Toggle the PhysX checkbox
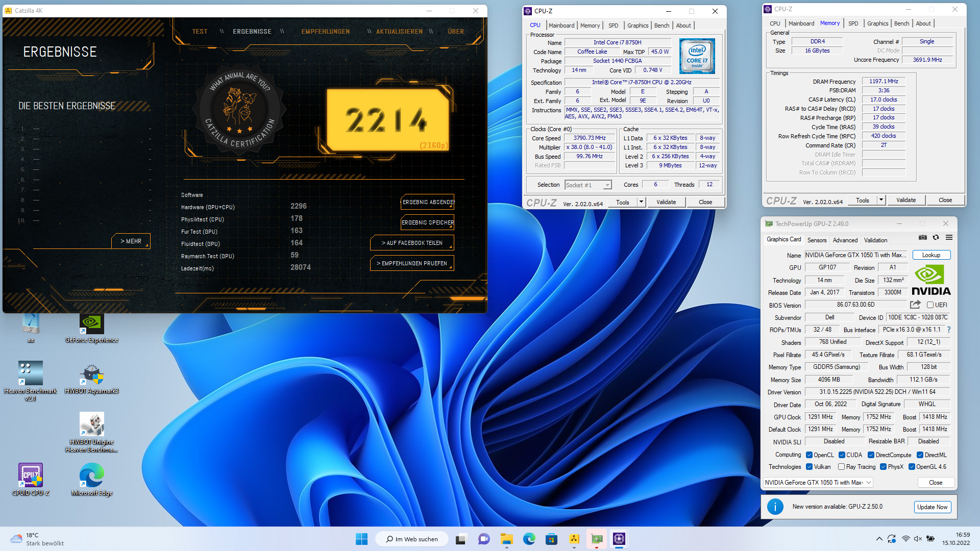Image resolution: width=980 pixels, height=551 pixels. tap(883, 467)
